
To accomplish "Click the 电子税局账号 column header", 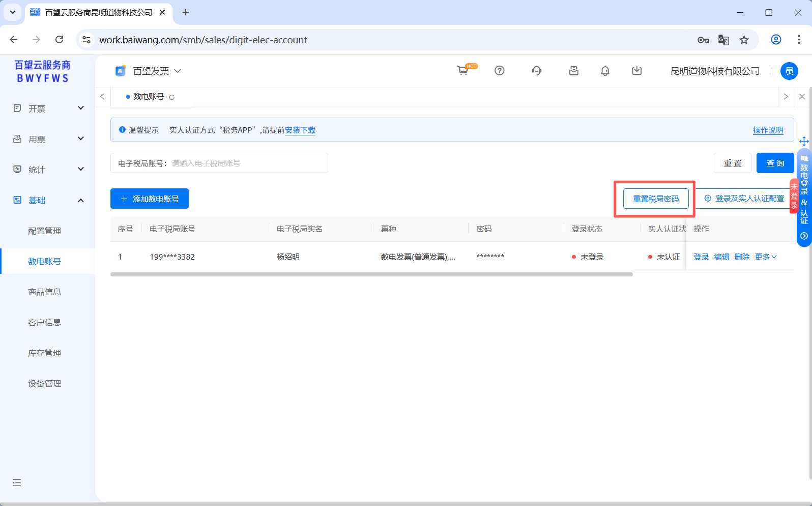I will click(x=172, y=229).
